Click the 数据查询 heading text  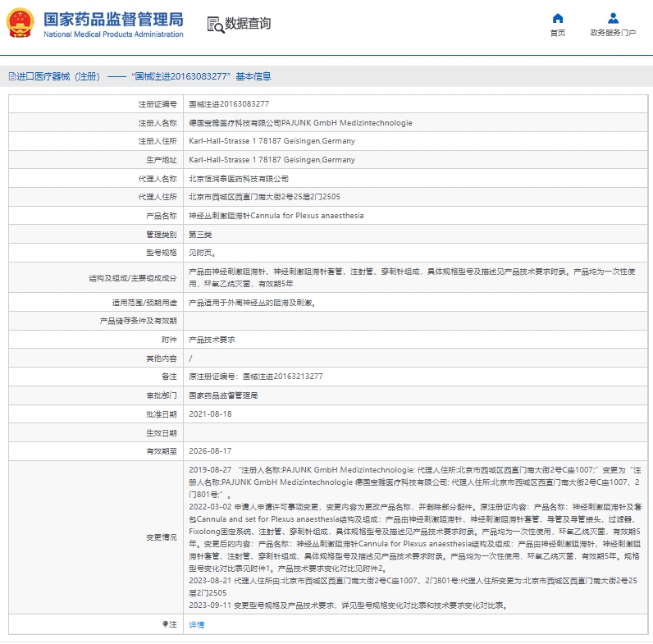248,23
